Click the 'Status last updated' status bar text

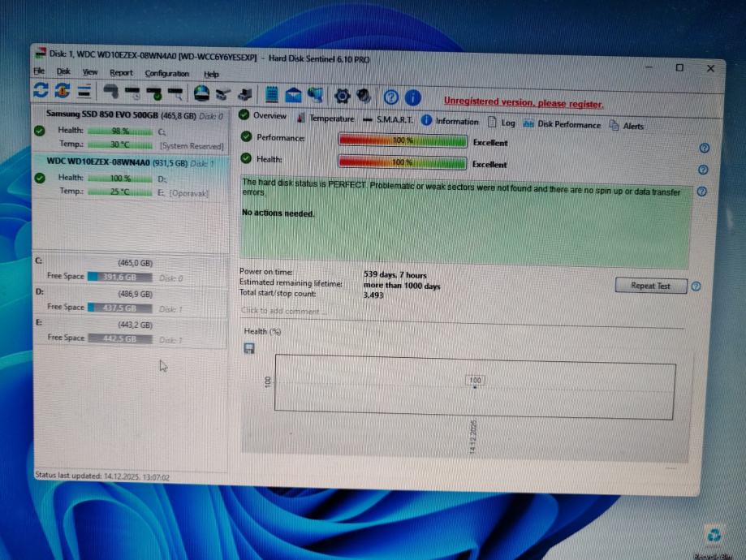click(102, 476)
